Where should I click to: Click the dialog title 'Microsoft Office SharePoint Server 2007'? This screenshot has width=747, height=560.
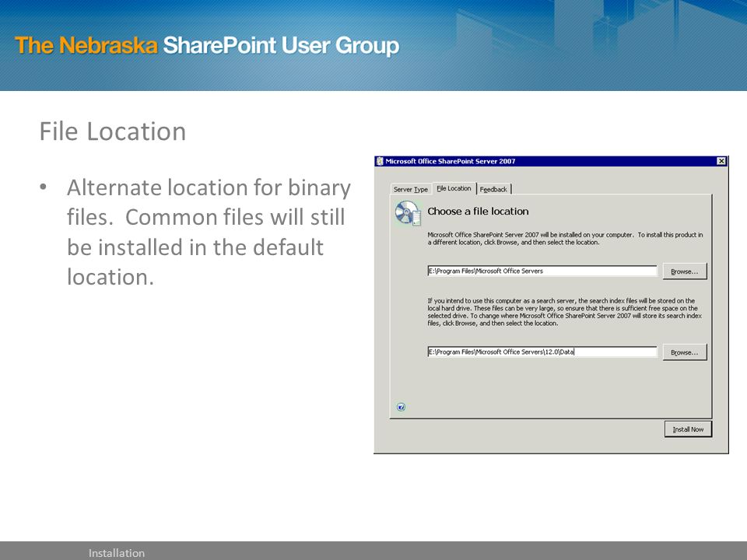tap(451, 161)
